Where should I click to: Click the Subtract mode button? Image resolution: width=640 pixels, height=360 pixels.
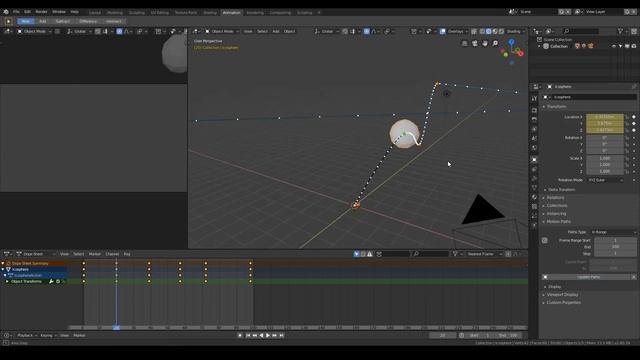(62, 21)
